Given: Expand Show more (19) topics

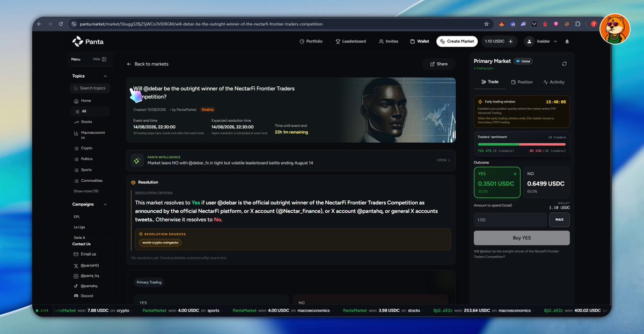Looking at the screenshot, I should [86, 191].
